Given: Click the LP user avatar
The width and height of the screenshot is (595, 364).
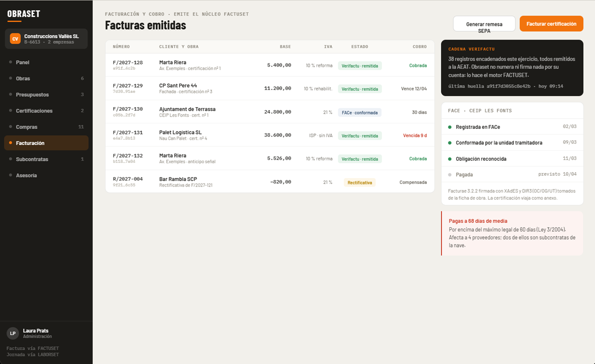Looking at the screenshot, I should [13, 333].
